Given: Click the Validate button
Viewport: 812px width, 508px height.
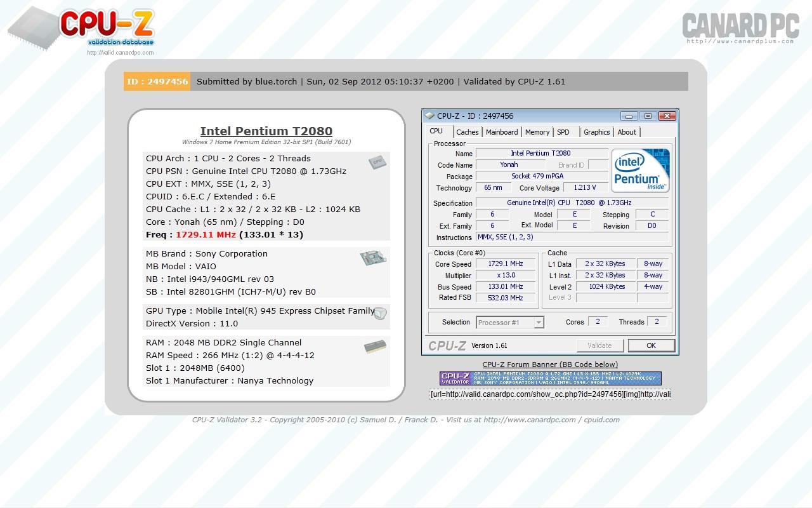Looking at the screenshot, I should point(599,345).
